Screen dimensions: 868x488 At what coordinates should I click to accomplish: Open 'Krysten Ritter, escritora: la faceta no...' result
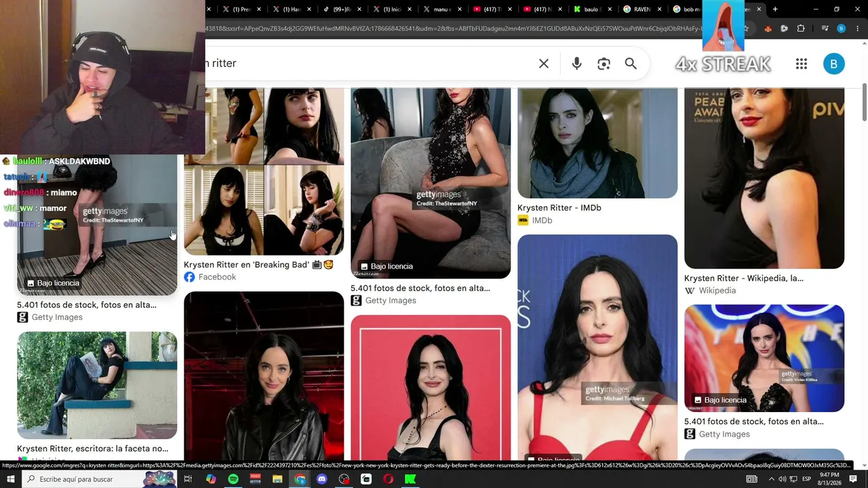(92, 449)
